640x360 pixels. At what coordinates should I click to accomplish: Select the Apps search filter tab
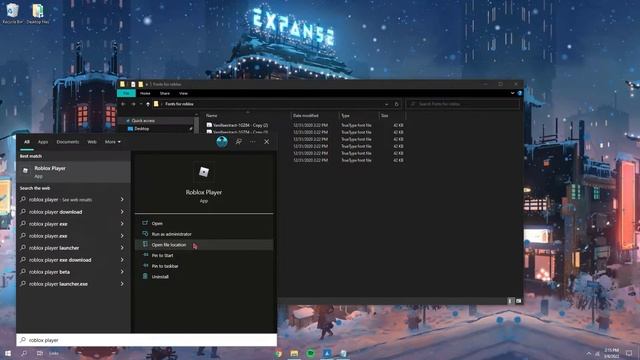click(x=43, y=142)
